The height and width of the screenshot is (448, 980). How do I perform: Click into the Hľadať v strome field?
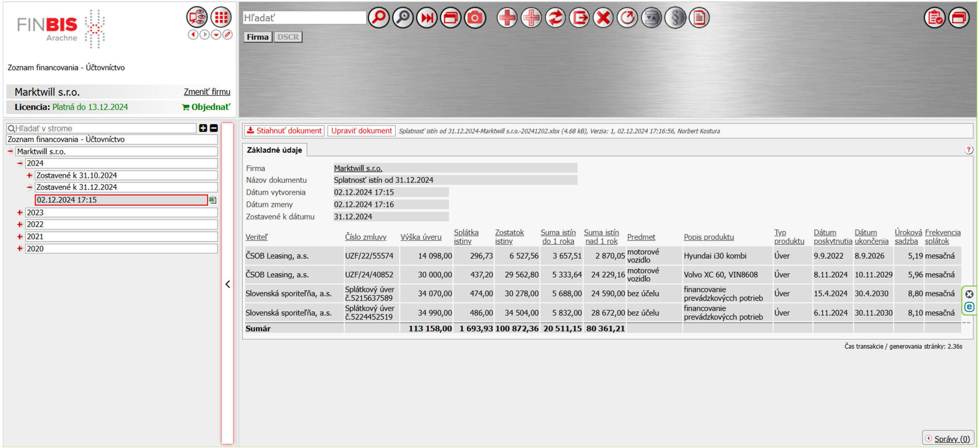click(101, 128)
